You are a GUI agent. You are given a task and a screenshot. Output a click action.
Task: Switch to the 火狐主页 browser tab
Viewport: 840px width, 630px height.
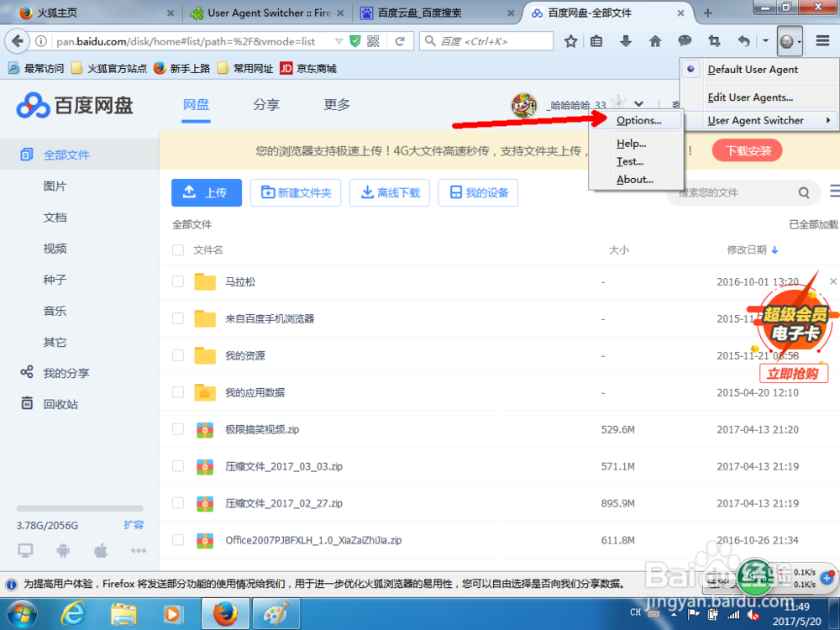[x=95, y=13]
